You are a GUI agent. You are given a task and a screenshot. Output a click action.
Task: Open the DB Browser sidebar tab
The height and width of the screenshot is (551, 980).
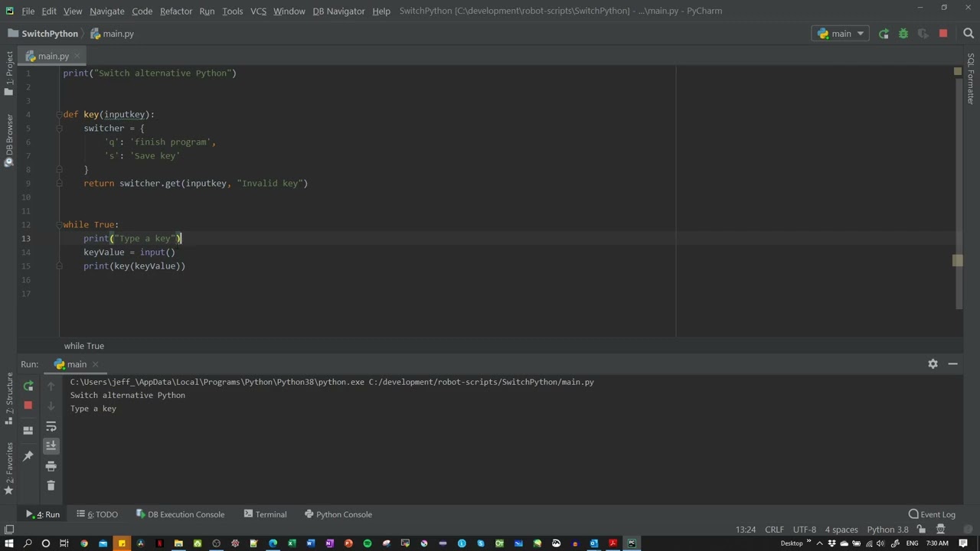pos(9,140)
